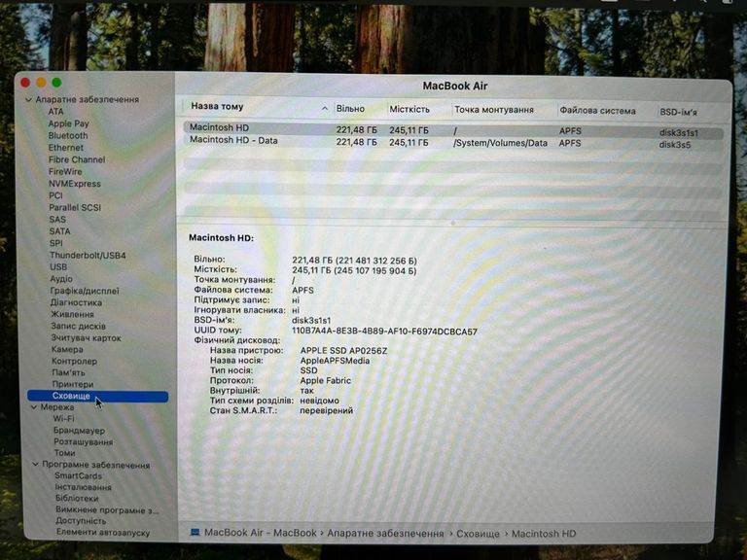The height and width of the screenshot is (560, 747).
Task: Open Запис дисків entry
Action: (78, 327)
